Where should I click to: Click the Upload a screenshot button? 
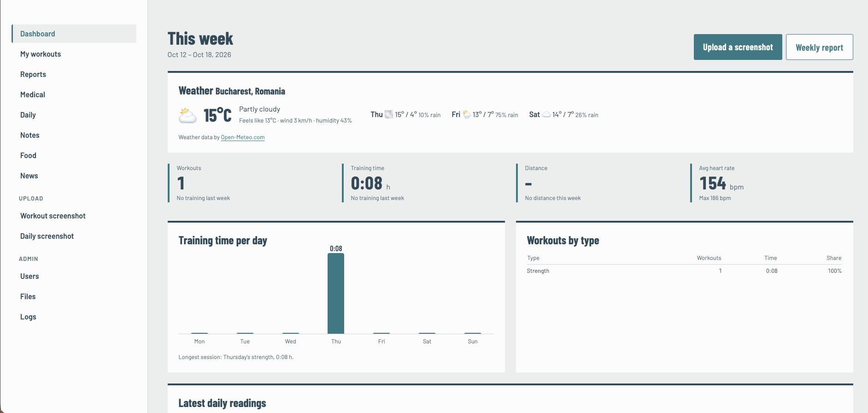tap(738, 47)
